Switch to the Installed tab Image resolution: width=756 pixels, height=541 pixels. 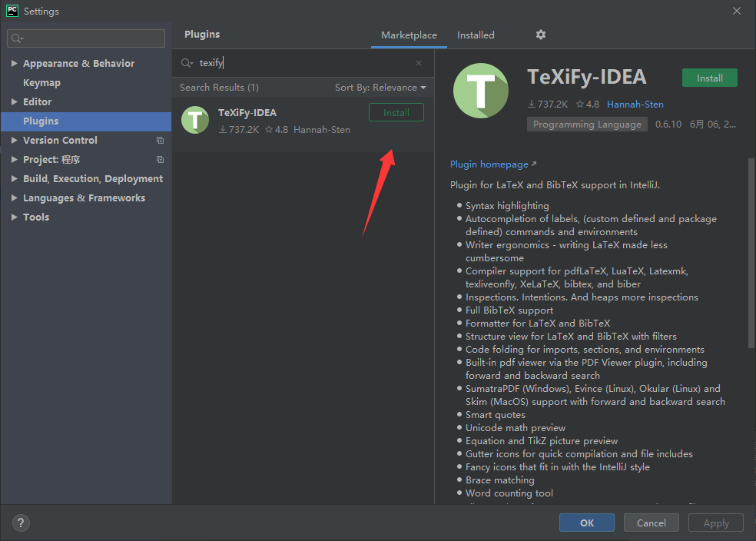[476, 35]
